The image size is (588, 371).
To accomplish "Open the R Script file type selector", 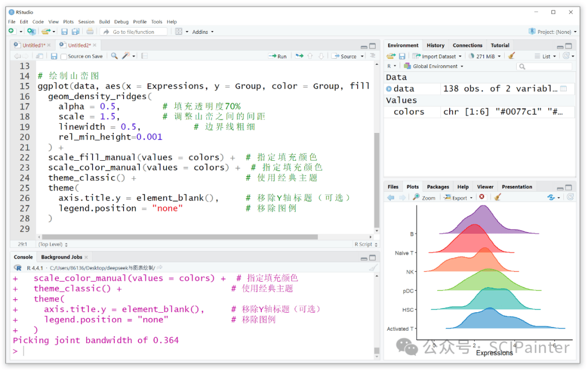I will pyautogui.click(x=366, y=244).
